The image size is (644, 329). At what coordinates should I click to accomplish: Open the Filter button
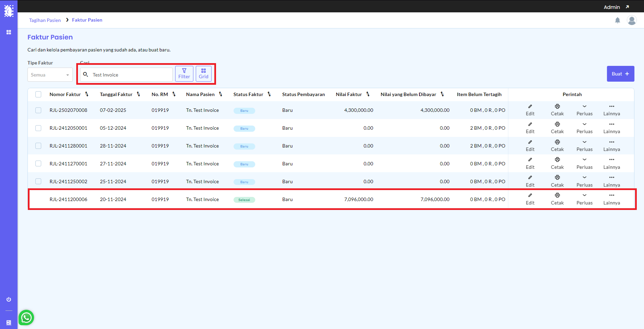point(184,74)
